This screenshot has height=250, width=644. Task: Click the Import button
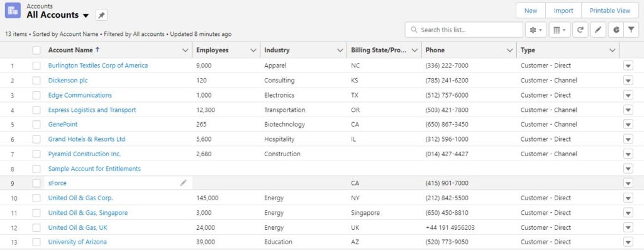563,11
